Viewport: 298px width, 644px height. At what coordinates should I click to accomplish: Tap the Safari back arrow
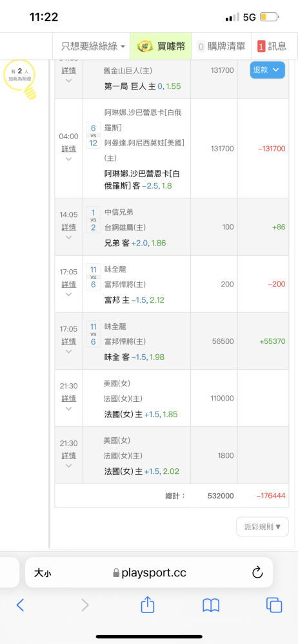20,605
